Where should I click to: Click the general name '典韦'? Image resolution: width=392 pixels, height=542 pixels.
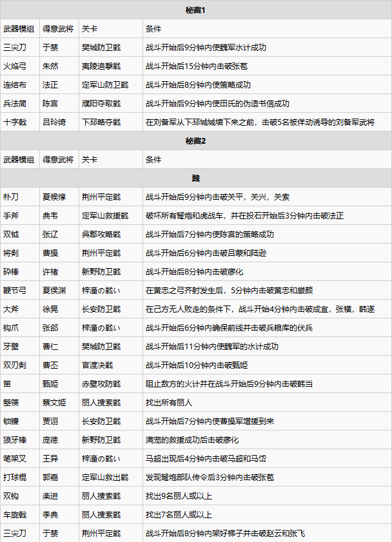tap(50, 215)
